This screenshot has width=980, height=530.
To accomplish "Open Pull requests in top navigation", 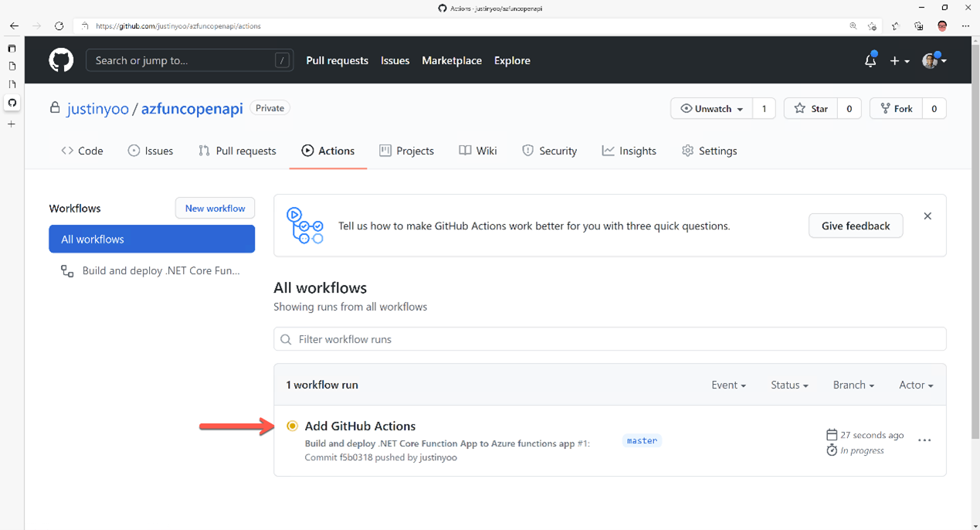I will click(x=337, y=60).
